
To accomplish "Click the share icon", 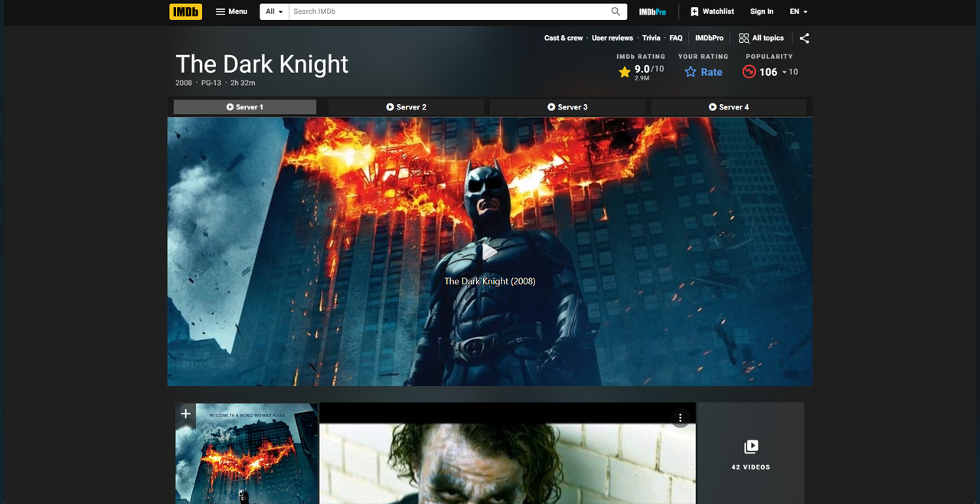I will tap(804, 38).
